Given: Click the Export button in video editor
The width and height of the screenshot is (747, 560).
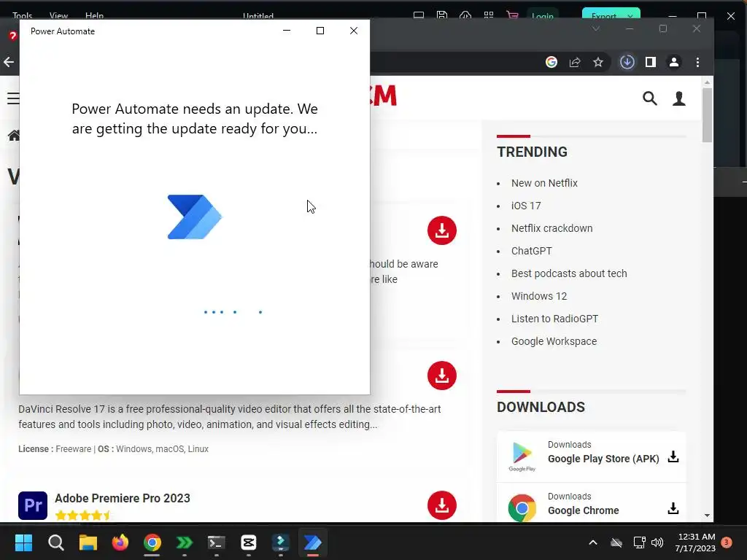Looking at the screenshot, I should 604,16.
